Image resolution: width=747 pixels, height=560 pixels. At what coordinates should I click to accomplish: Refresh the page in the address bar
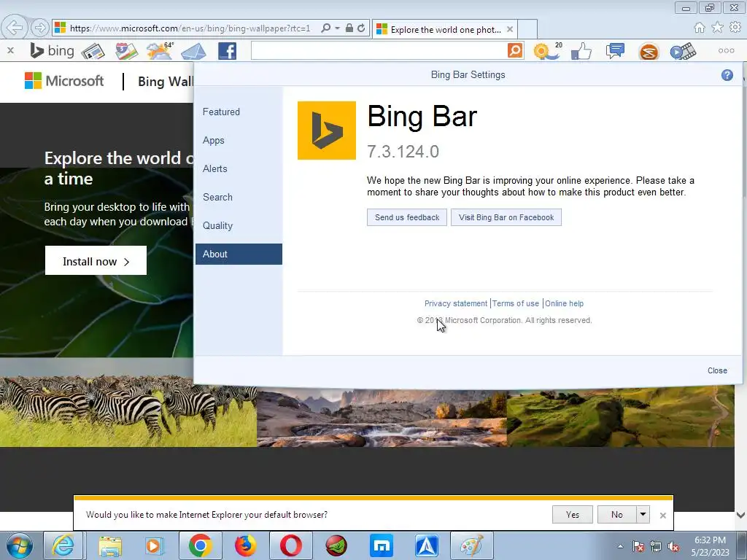(x=361, y=28)
